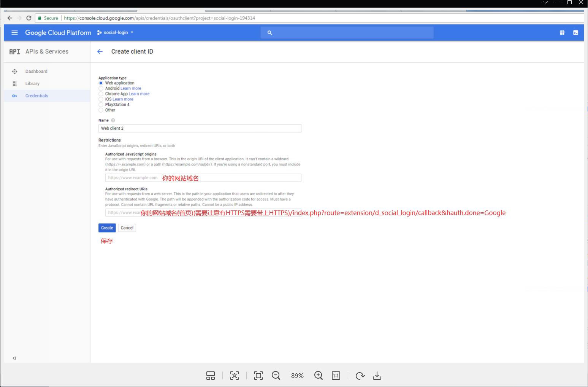Click the browser back arrow
The image size is (588, 387).
[10, 18]
